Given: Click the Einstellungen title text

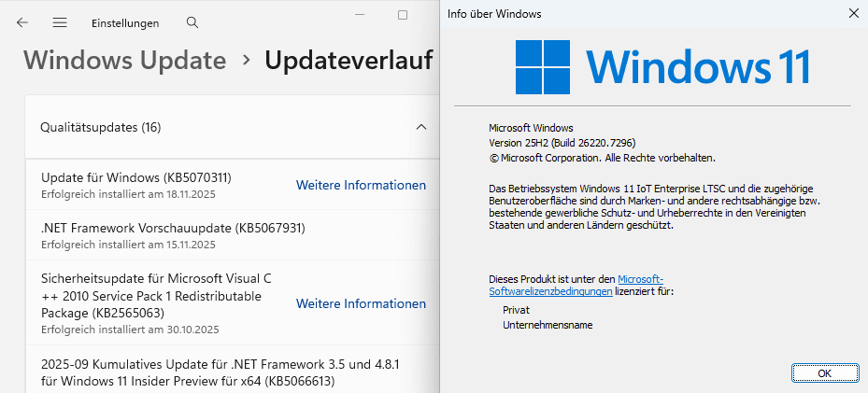Looking at the screenshot, I should pyautogui.click(x=125, y=23).
